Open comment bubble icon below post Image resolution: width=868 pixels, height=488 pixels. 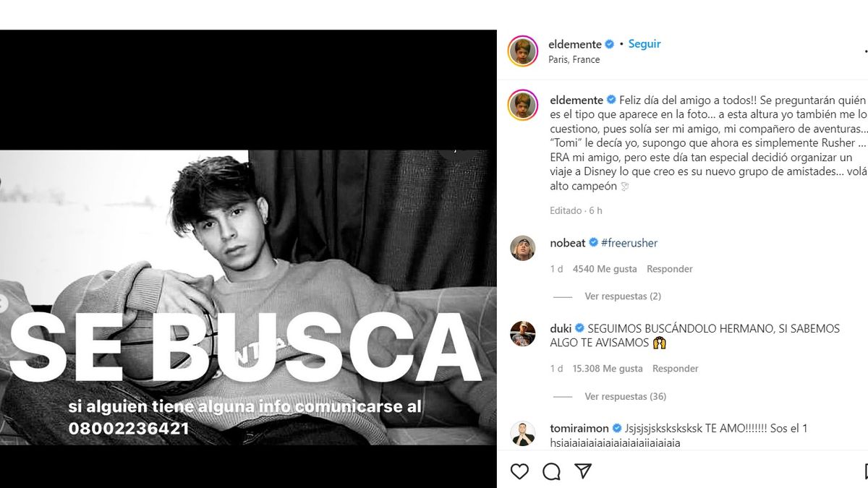pyautogui.click(x=551, y=471)
